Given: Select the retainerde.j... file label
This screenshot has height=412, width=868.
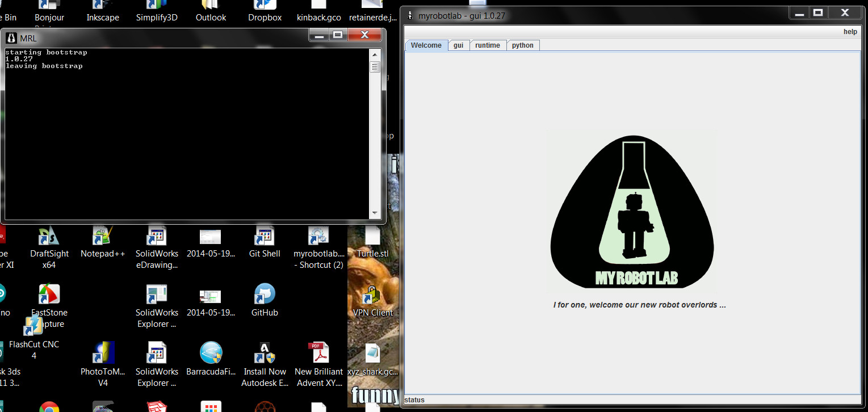Looking at the screenshot, I should (x=373, y=18).
